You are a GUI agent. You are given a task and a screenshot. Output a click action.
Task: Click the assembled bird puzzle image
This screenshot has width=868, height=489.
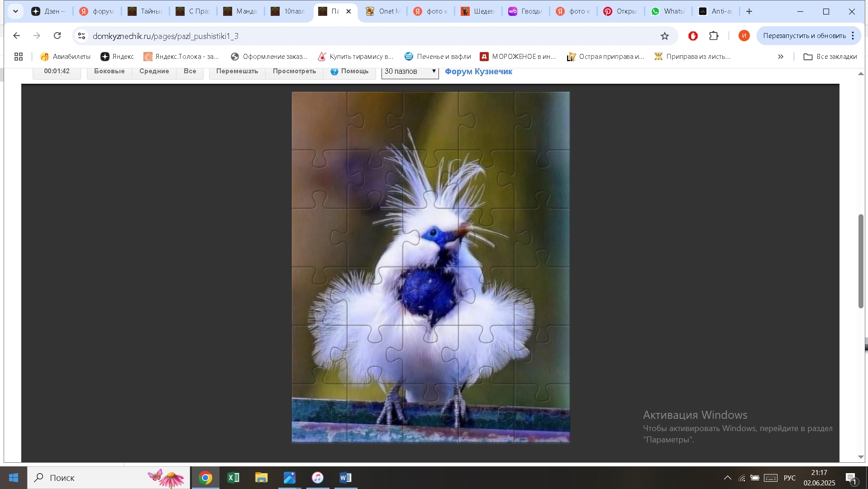click(x=430, y=267)
